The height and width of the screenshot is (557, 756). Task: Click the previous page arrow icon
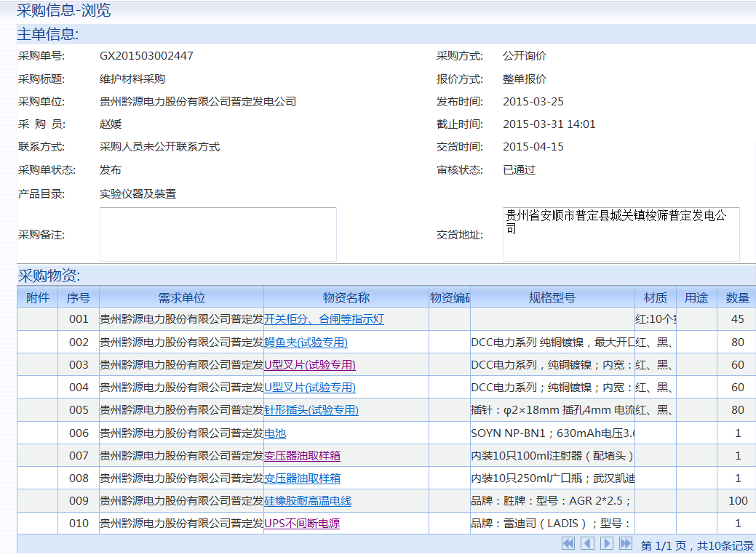click(x=586, y=542)
